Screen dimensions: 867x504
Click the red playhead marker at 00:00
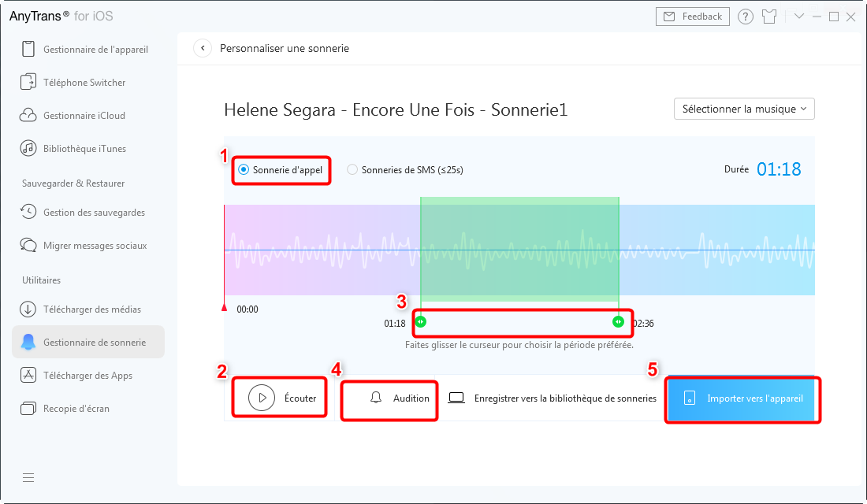point(224,307)
